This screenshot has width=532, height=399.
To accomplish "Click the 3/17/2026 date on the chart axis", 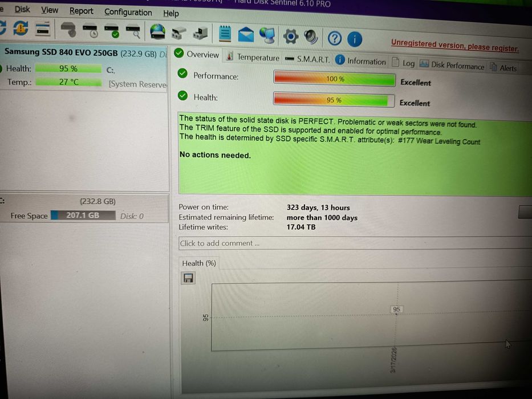I will [x=393, y=360].
